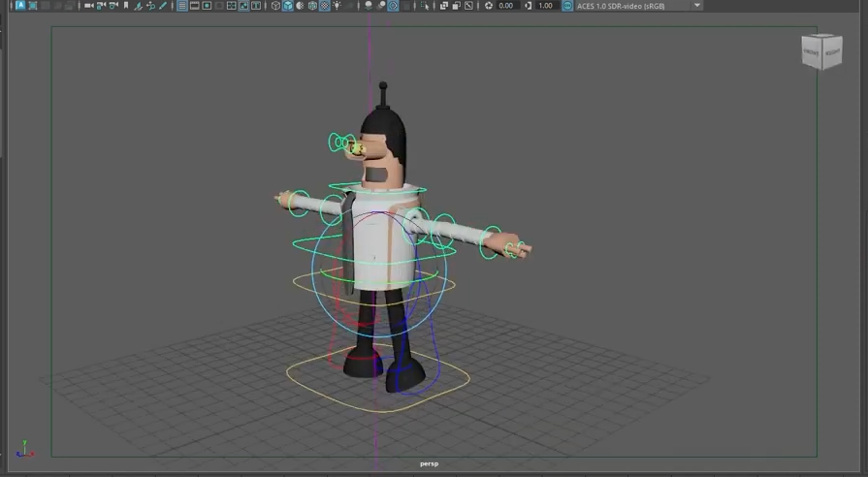Image resolution: width=868 pixels, height=477 pixels.
Task: Toggle the Textured display checker icon
Action: coord(324,6)
